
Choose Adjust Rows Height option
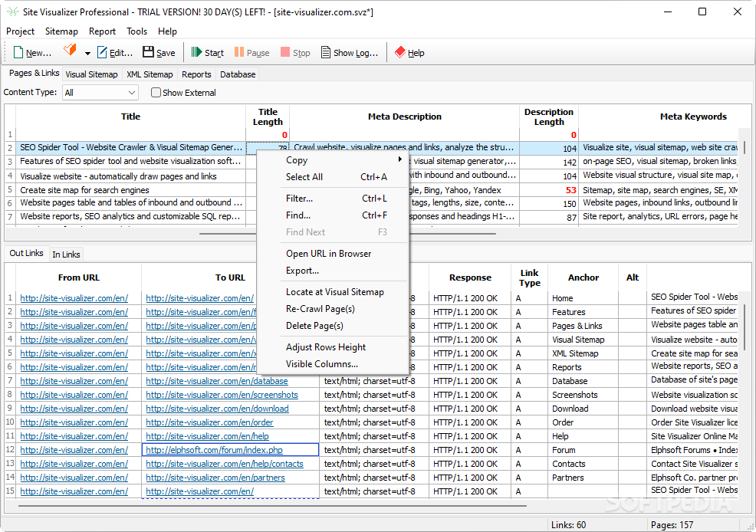[x=333, y=347]
